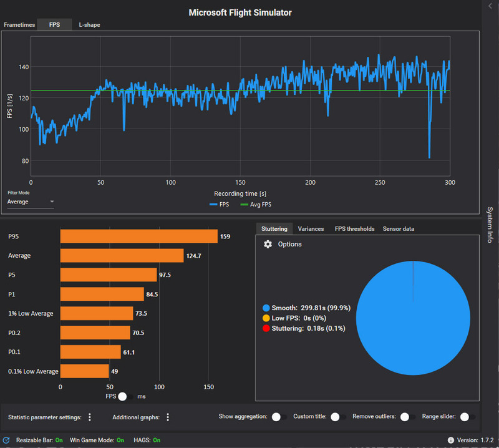Click the yellow Low FPS legend dot
The width and height of the screenshot is (499, 448).
tap(266, 318)
